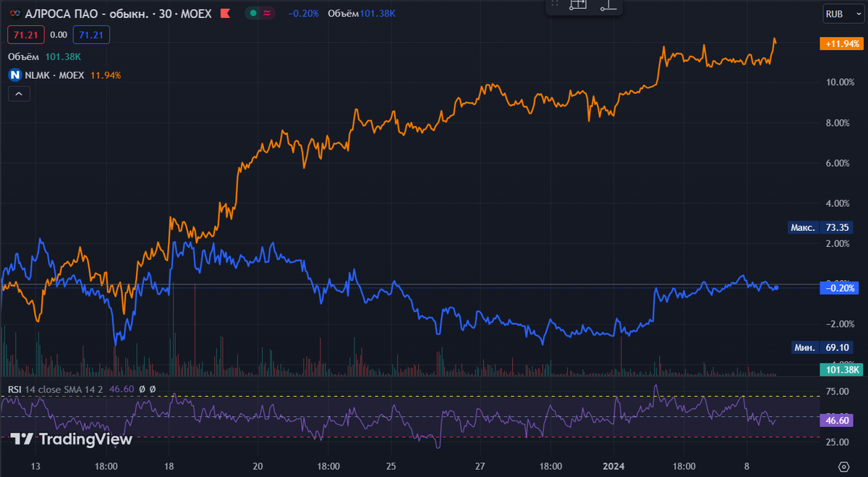Viewport: 868px width, 477px height.
Task: Select the grid-shaped tool in floating toolbar
Action: click(577, 4)
